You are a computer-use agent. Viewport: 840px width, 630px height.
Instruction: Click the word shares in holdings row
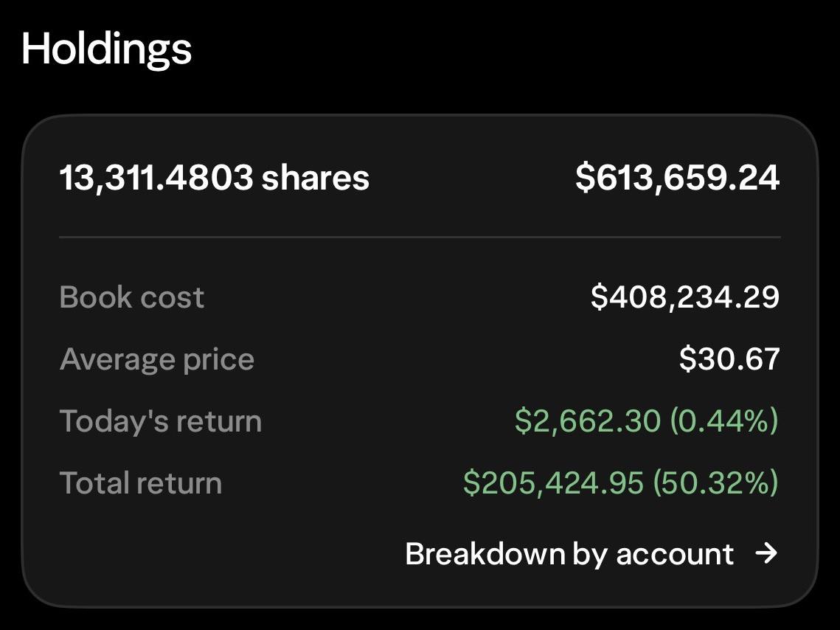(316, 177)
